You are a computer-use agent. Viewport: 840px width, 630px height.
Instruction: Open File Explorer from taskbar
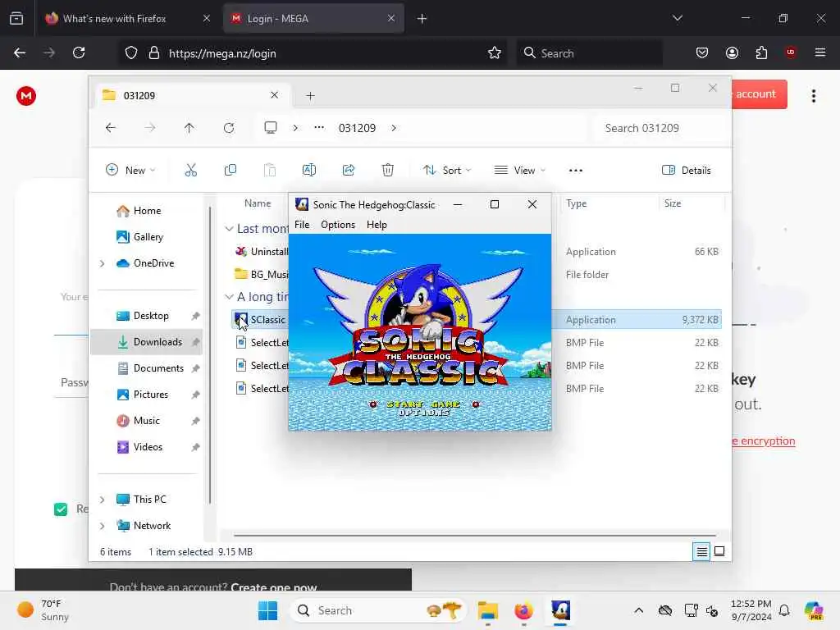click(x=487, y=610)
